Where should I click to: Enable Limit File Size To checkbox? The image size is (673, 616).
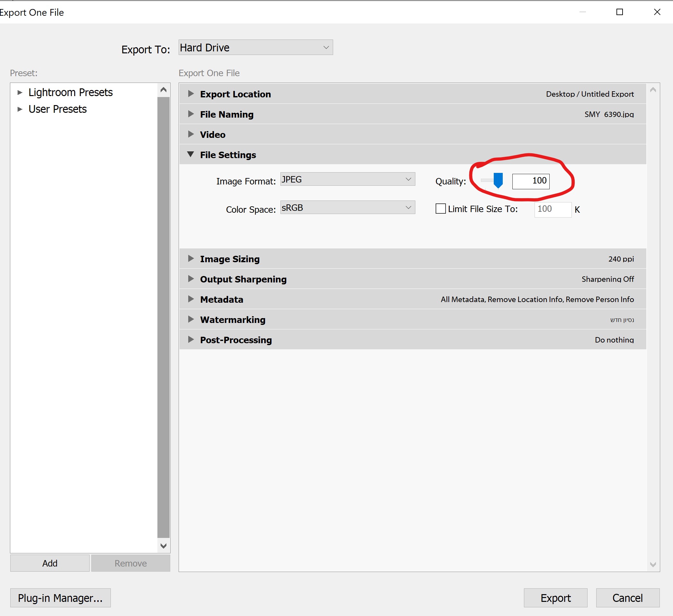coord(440,209)
